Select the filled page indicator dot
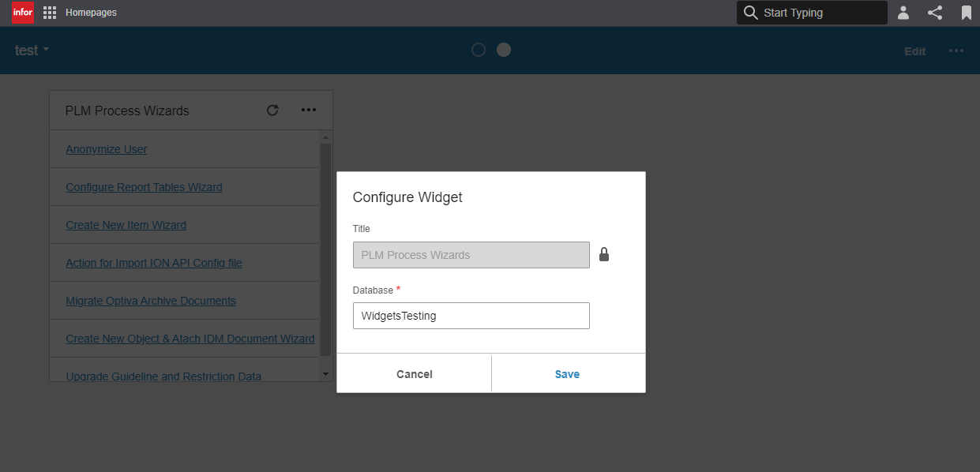 point(503,49)
